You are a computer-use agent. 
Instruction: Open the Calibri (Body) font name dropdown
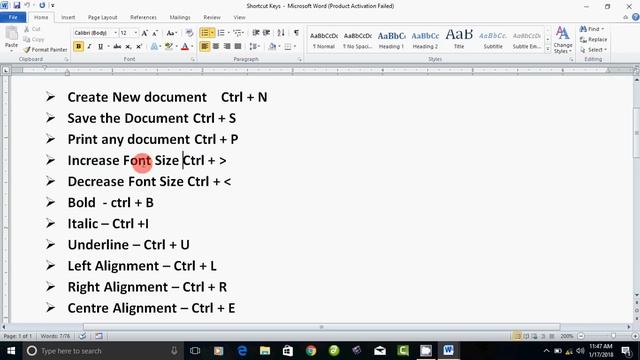116,33
